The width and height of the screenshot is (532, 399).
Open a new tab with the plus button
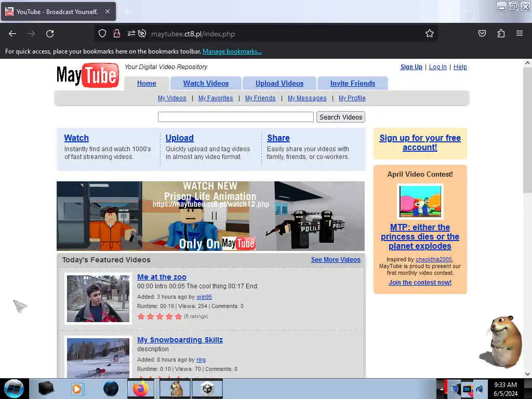[127, 11]
